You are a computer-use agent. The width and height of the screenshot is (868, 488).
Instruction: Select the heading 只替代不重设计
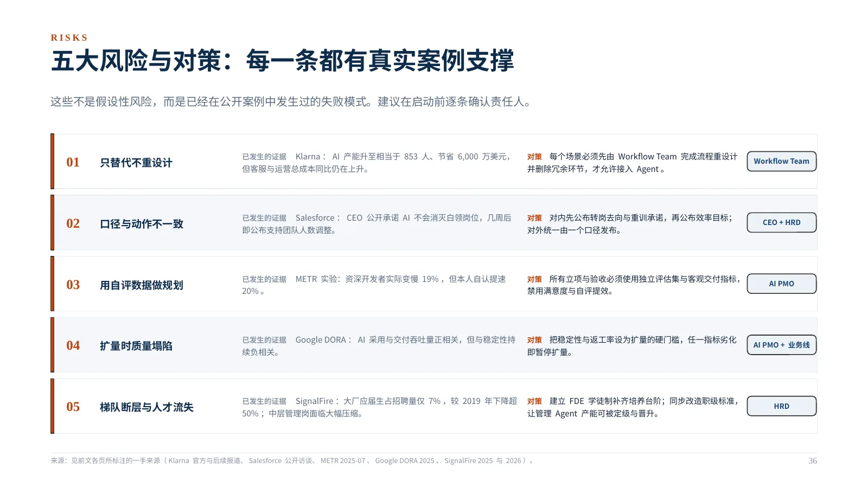136,163
